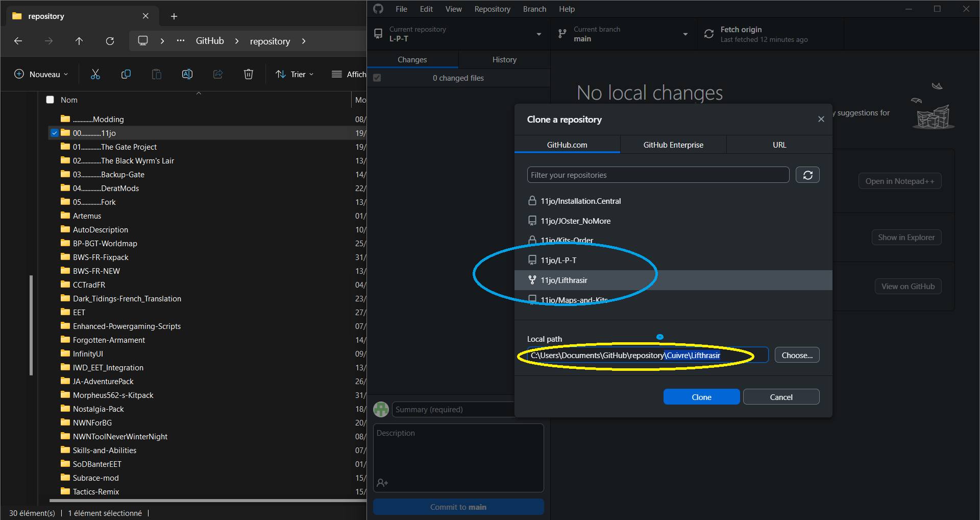Screen dimensions: 980x520
Task: Click the Open in Notepad++ button
Action: coord(899,181)
